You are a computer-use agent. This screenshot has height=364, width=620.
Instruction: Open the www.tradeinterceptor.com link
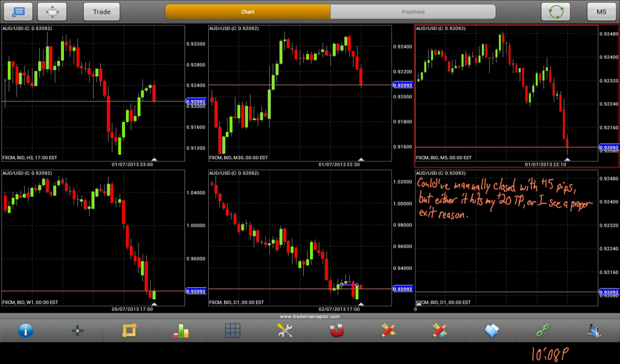click(x=310, y=316)
